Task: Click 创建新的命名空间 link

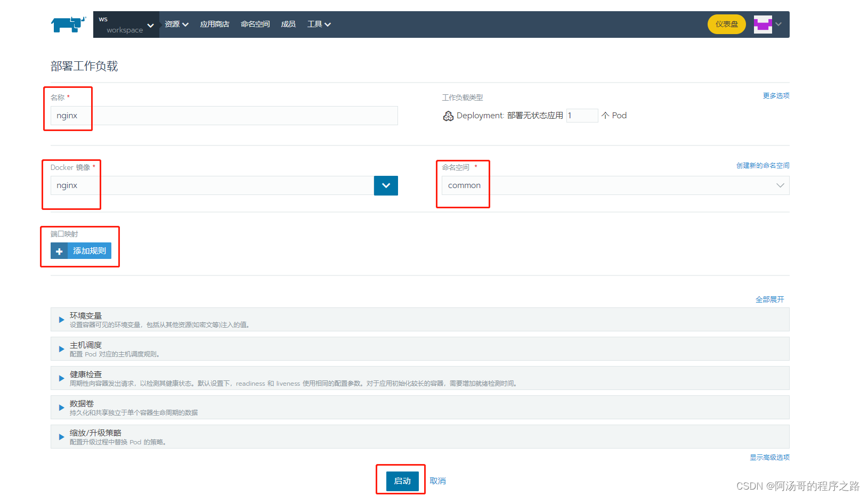Action: [x=762, y=166]
